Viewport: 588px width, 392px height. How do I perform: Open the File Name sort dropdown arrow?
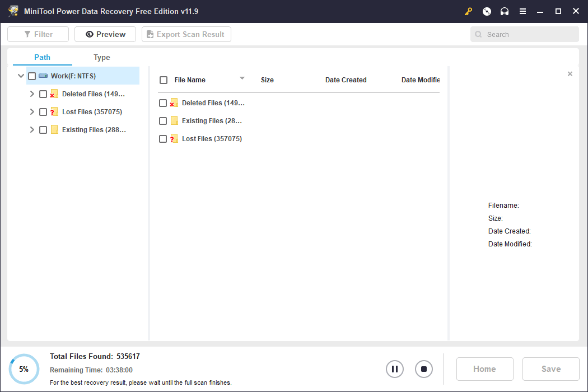click(x=242, y=78)
